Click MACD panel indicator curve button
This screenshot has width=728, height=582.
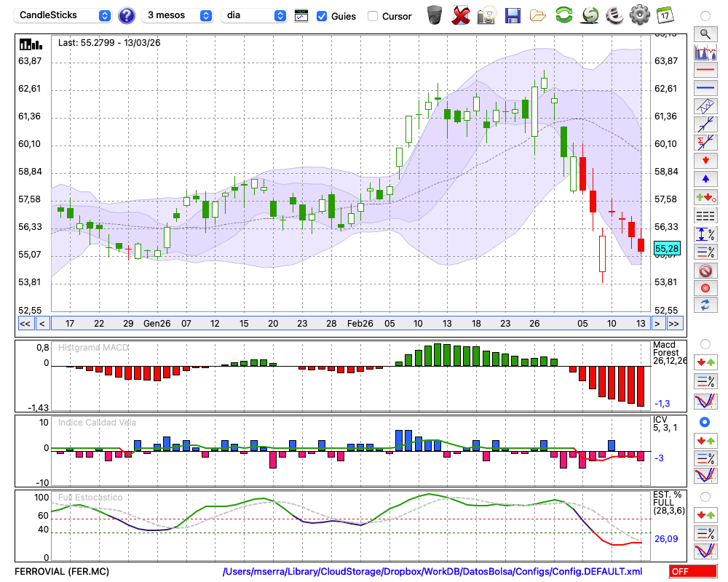coord(705,401)
